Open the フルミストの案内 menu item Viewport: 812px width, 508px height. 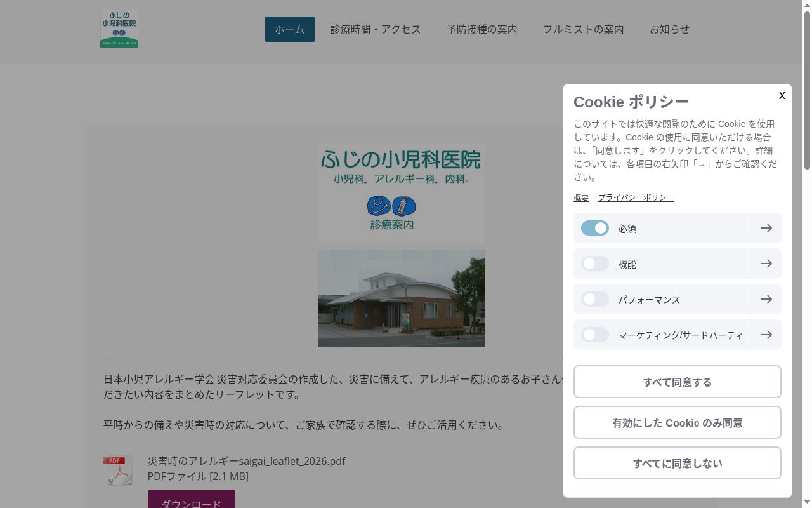pyautogui.click(x=584, y=29)
